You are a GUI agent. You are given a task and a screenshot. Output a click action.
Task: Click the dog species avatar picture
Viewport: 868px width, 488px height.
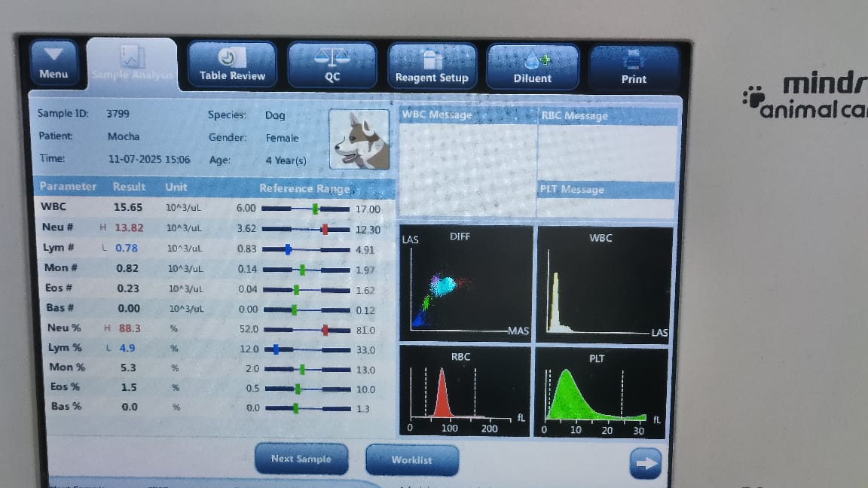point(359,139)
